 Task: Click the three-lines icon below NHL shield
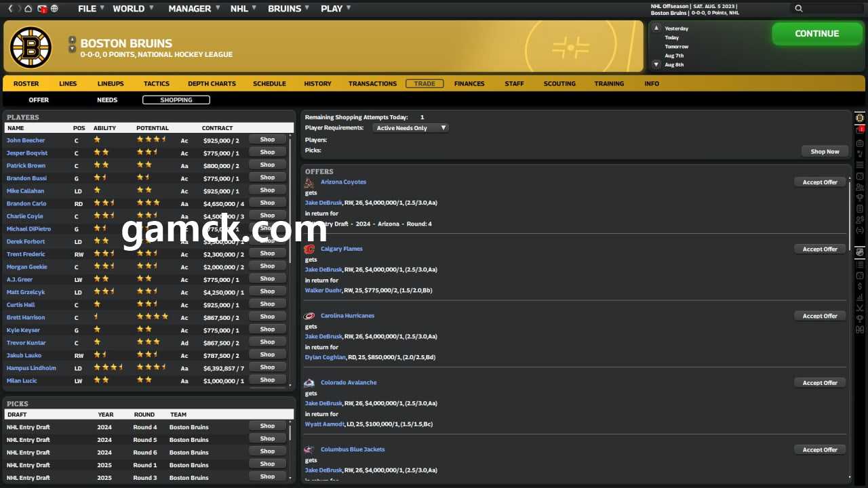859,264
